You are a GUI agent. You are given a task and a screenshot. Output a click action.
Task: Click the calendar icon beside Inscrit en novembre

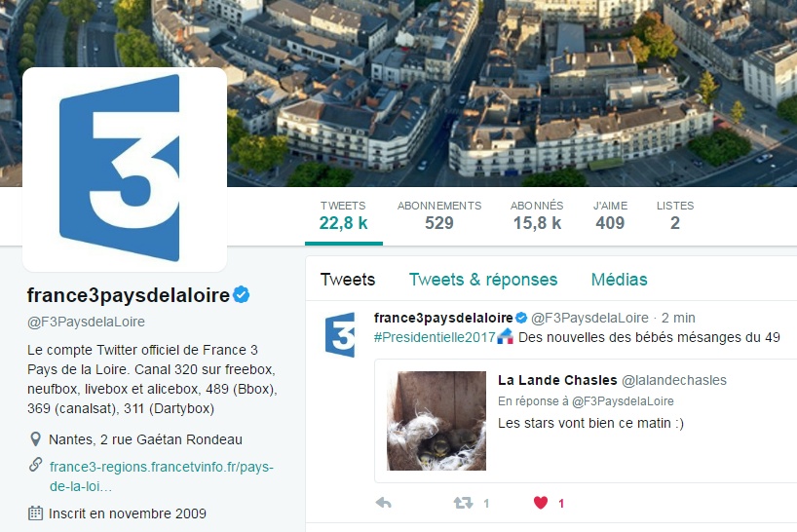pos(35,513)
